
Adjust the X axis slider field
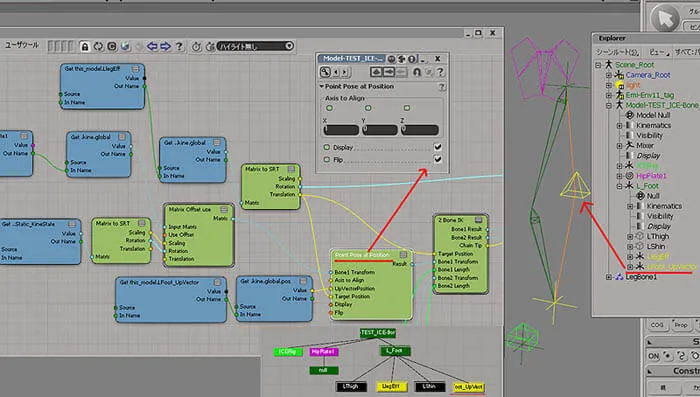pos(341,130)
